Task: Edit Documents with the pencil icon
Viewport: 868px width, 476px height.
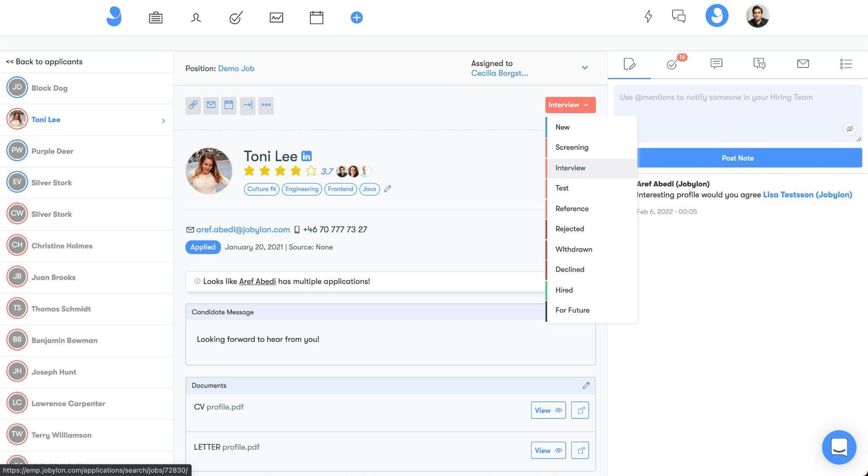Action: point(586,385)
